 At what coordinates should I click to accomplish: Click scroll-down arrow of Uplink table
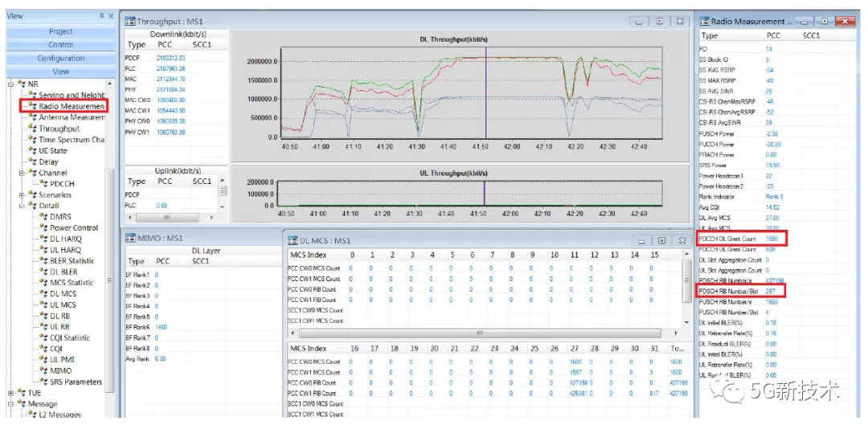point(223,206)
